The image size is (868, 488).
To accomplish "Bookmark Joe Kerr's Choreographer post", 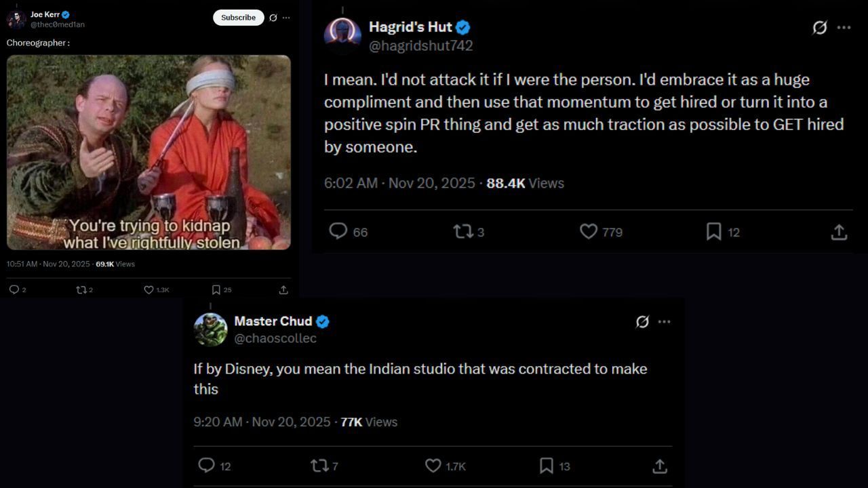I will point(216,290).
